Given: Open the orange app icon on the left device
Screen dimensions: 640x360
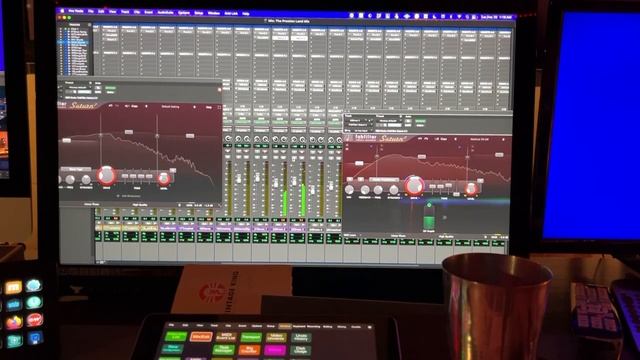Looking at the screenshot, I should (13, 287).
